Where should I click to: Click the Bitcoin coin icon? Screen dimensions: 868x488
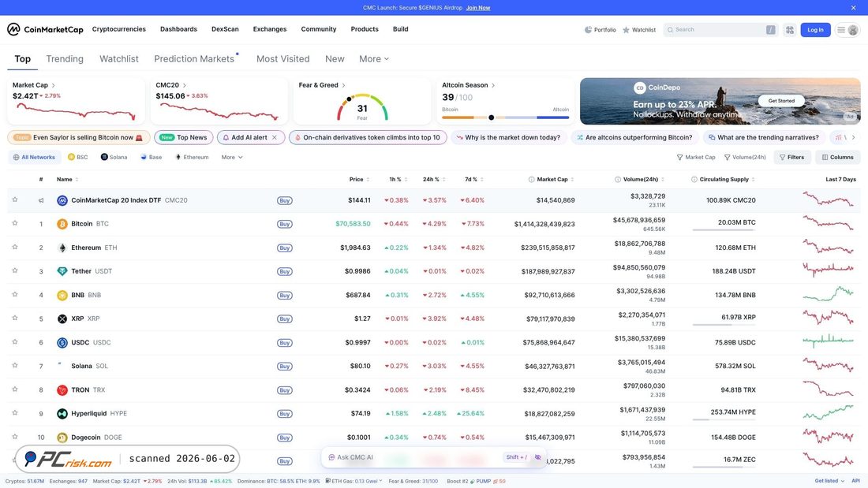(x=62, y=224)
